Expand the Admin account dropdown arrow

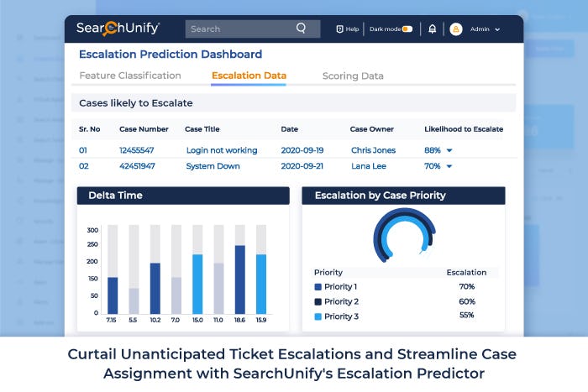pyautogui.click(x=497, y=29)
